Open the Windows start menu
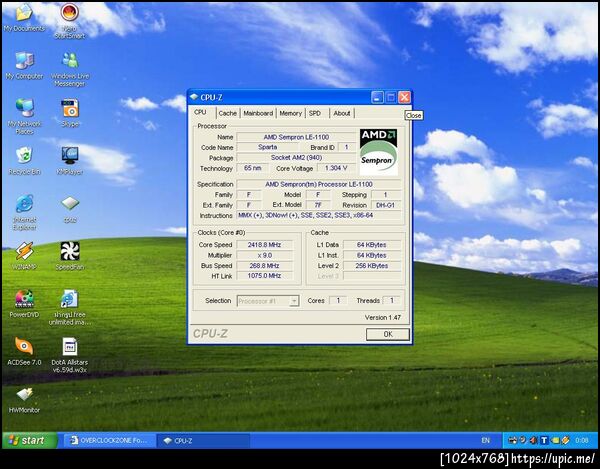The width and height of the screenshot is (600, 469). [x=29, y=440]
